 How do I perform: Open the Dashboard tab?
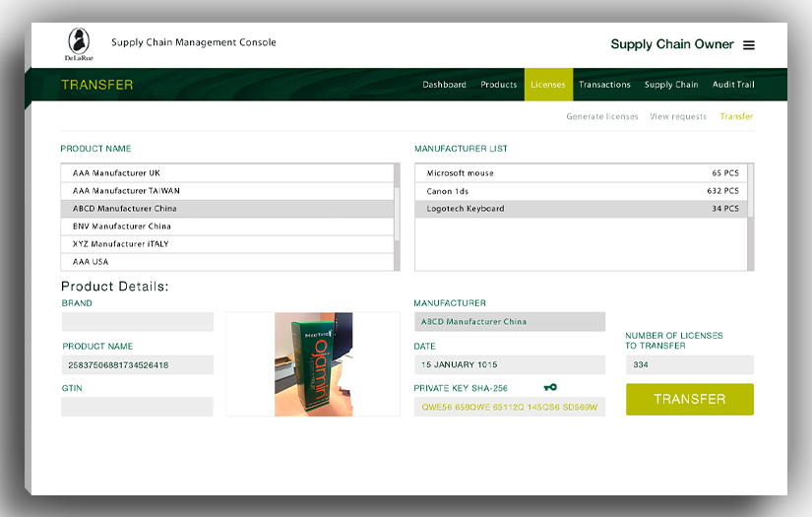444,85
